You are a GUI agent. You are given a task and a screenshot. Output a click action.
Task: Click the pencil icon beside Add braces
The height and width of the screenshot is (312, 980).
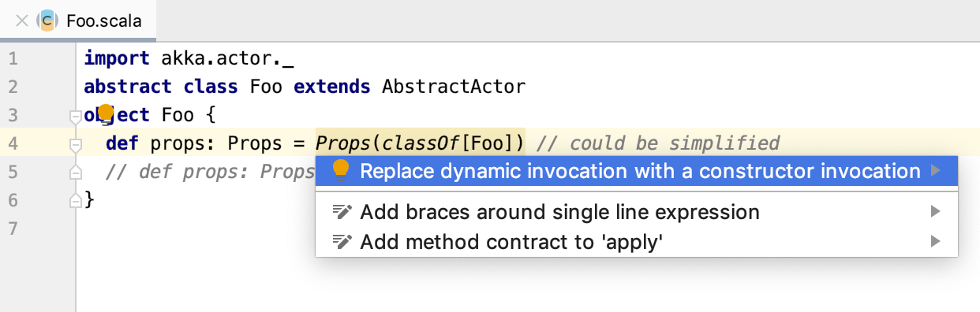[342, 212]
